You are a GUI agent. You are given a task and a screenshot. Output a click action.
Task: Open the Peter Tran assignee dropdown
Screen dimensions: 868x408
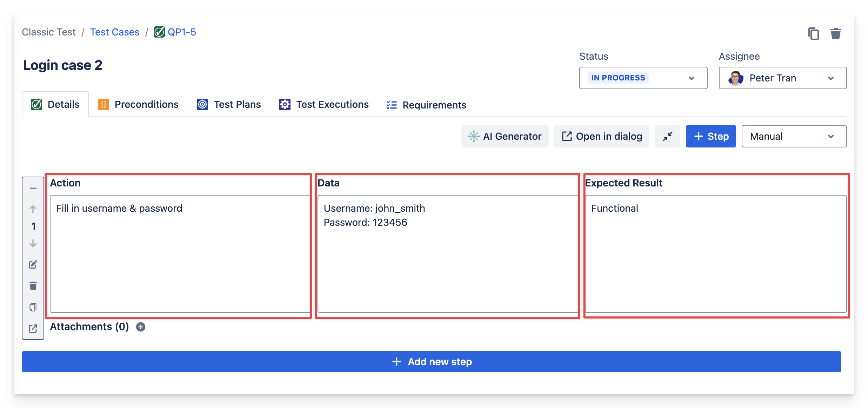pos(782,78)
